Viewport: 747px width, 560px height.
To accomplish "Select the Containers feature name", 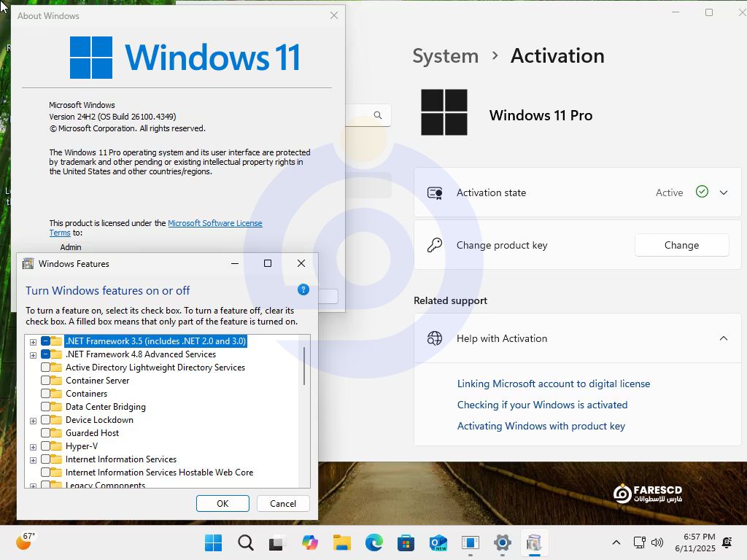I will pyautogui.click(x=86, y=393).
